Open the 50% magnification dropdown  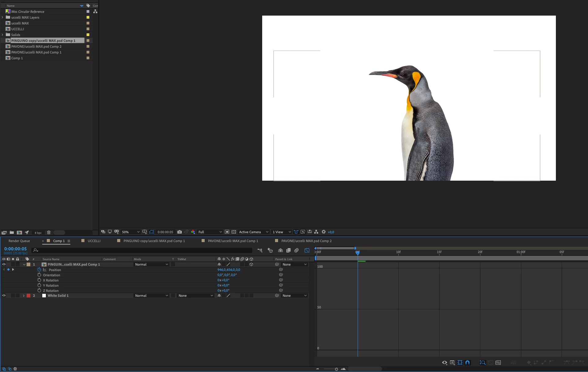tap(131, 232)
